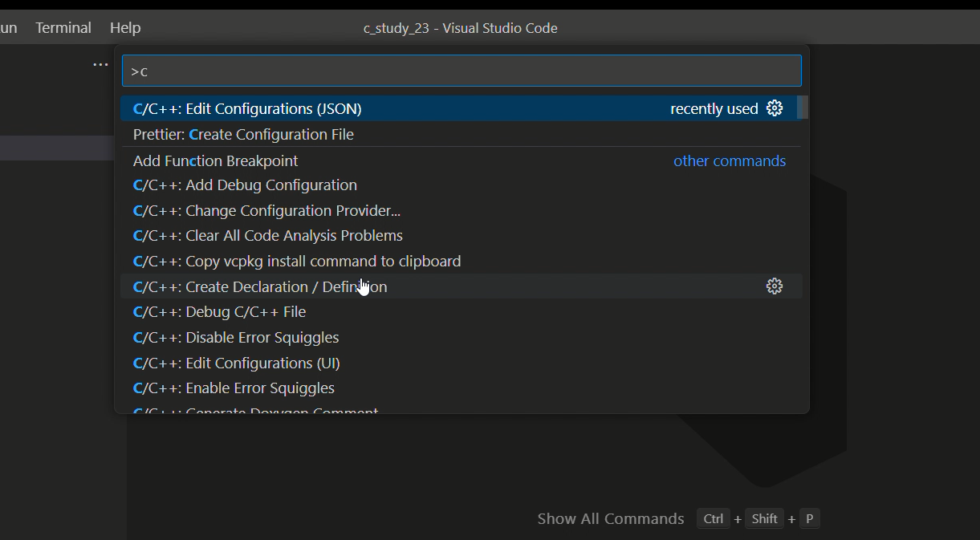This screenshot has width=980, height=540.
Task: Select C/C++: Add Debug Configuration
Action: (462, 185)
